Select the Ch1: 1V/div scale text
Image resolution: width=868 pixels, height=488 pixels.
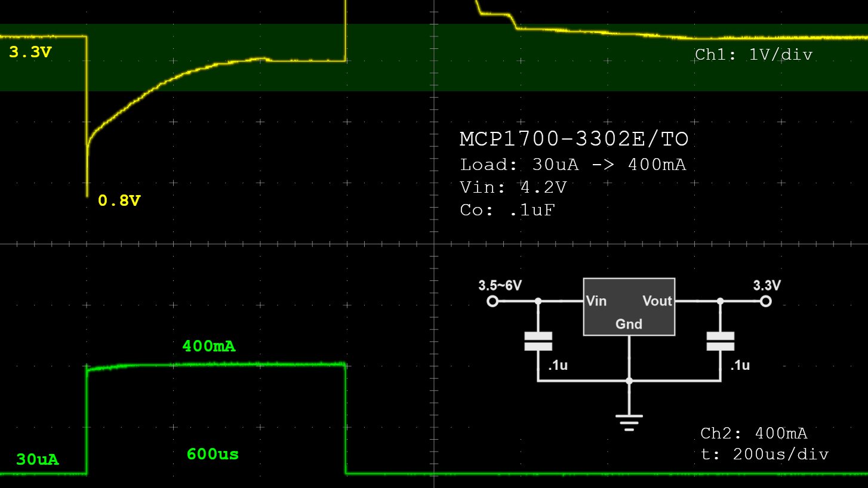click(754, 55)
